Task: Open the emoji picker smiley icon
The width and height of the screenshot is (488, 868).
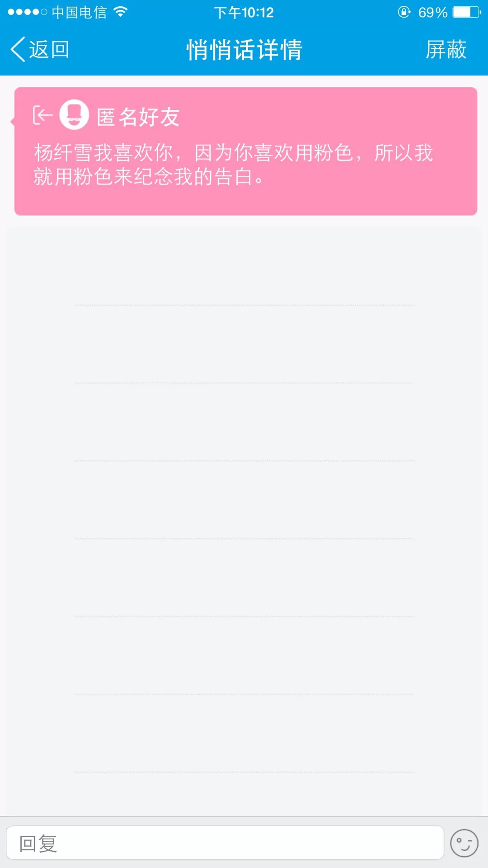Action: (x=464, y=843)
